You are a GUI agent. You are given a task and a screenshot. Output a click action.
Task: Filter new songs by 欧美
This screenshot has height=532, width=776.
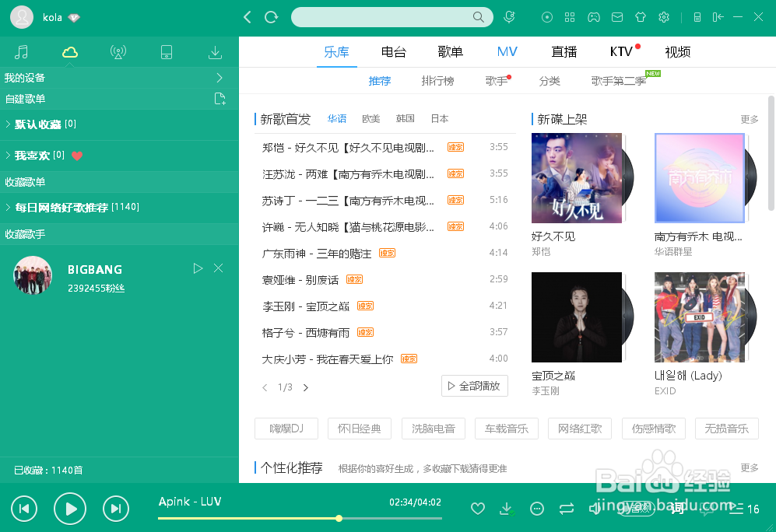point(370,119)
